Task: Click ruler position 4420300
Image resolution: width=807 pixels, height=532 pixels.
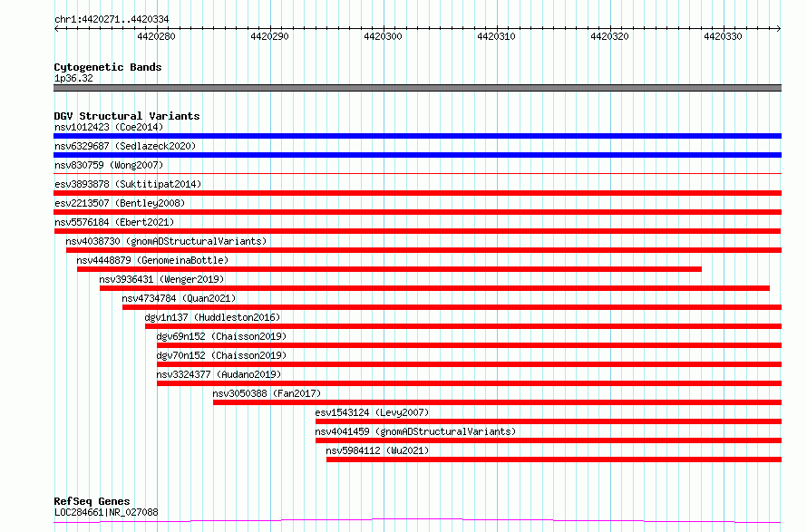Action: coord(383,36)
